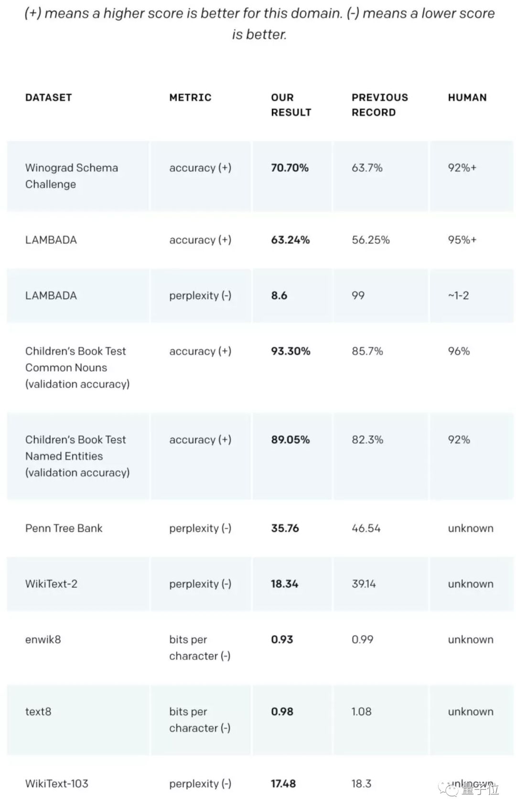Click the WikiText-103 dataset name
Image resolution: width=516 pixels, height=812 pixels.
(57, 783)
